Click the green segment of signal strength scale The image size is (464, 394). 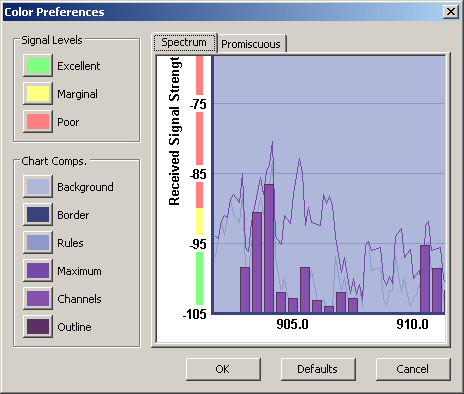coord(199,278)
